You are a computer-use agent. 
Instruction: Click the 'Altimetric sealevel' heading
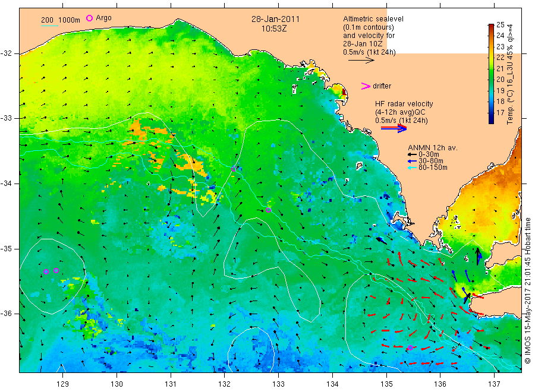coord(373,19)
